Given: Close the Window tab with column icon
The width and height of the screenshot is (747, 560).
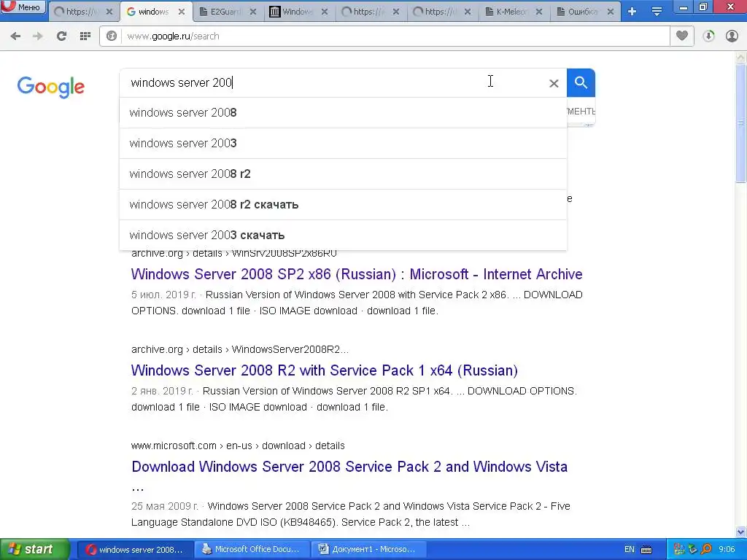Looking at the screenshot, I should tap(325, 12).
